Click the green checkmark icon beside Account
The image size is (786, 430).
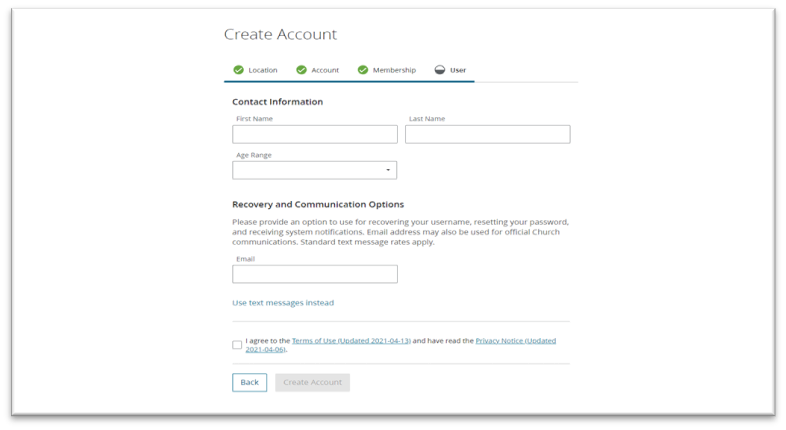click(301, 70)
